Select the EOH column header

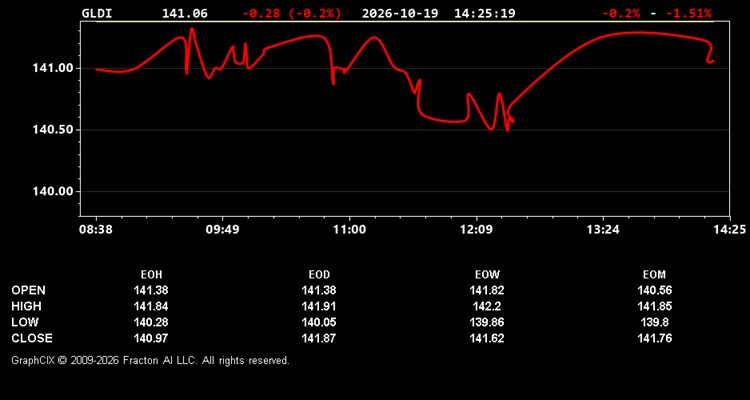click(151, 275)
